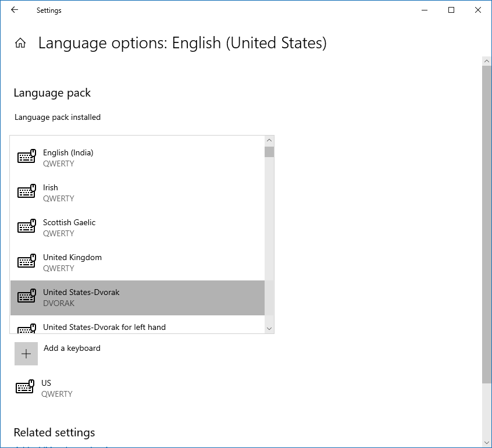Click the keyboard icon beside United States-Dvorak
Viewport: 492px width, 448px height.
(x=27, y=297)
